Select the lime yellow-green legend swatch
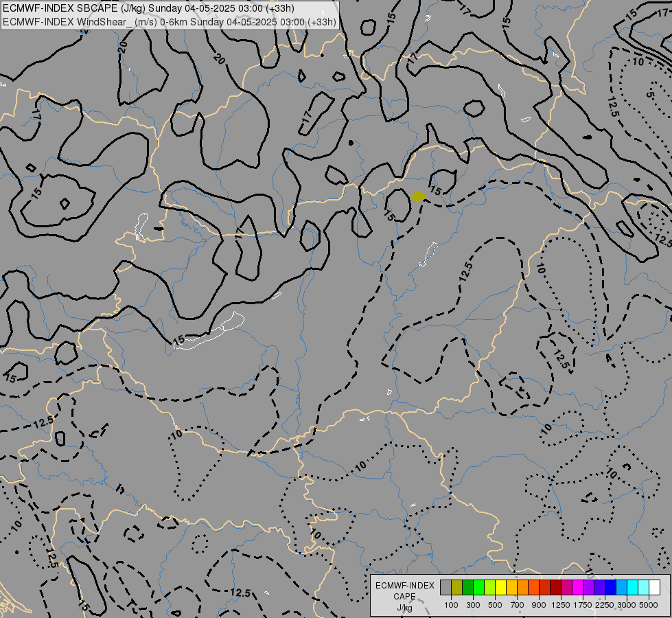 click(x=490, y=588)
